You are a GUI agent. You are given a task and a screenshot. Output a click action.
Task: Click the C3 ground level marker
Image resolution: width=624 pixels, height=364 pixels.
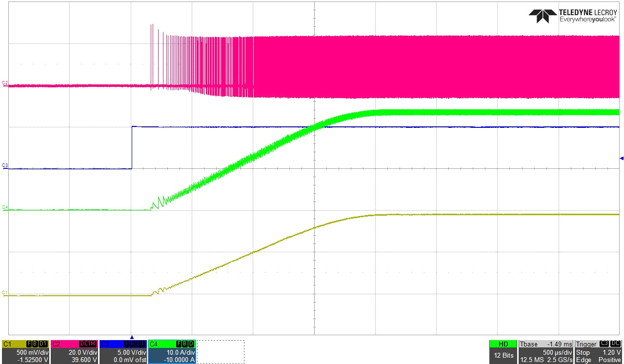pos(5,166)
